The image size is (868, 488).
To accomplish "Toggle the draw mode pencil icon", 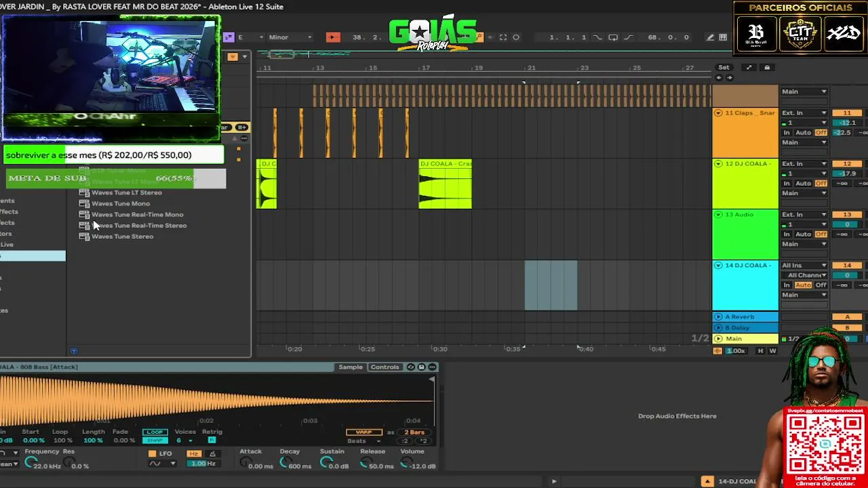I will coord(710,37).
